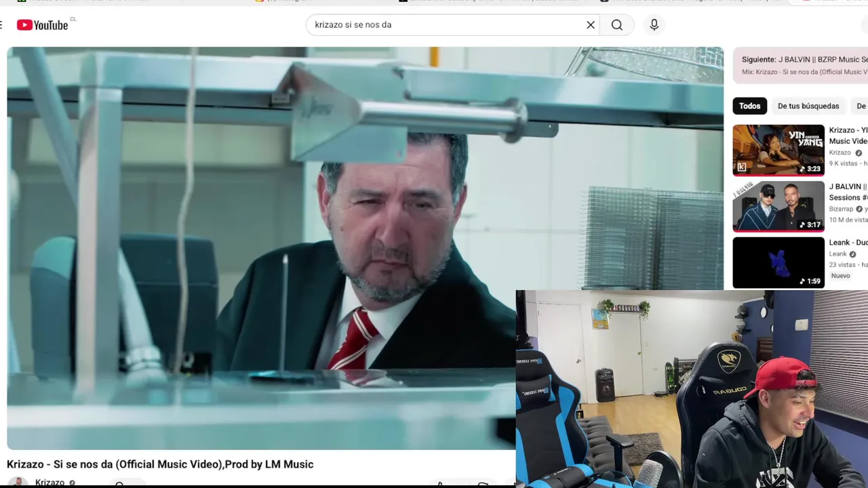Screen dimensions: 868x488
Task: Select the 'Todos' filter chip
Action: 749,106
